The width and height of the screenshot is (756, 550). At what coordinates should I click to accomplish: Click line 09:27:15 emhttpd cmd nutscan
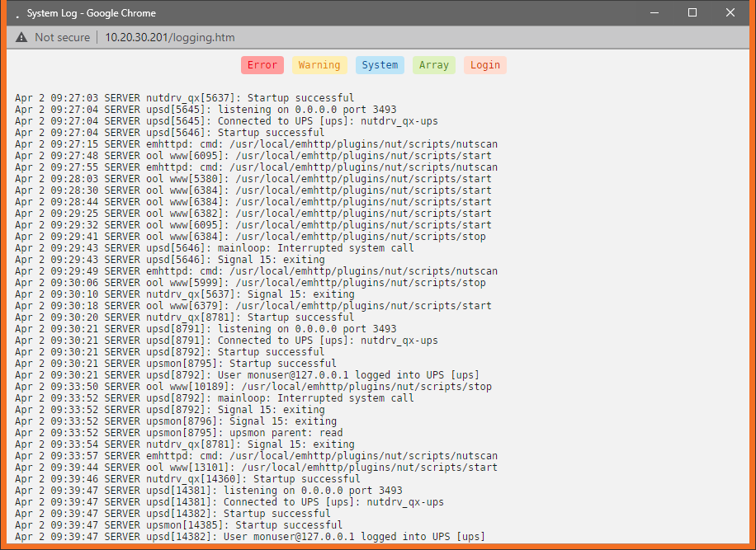[256, 144]
